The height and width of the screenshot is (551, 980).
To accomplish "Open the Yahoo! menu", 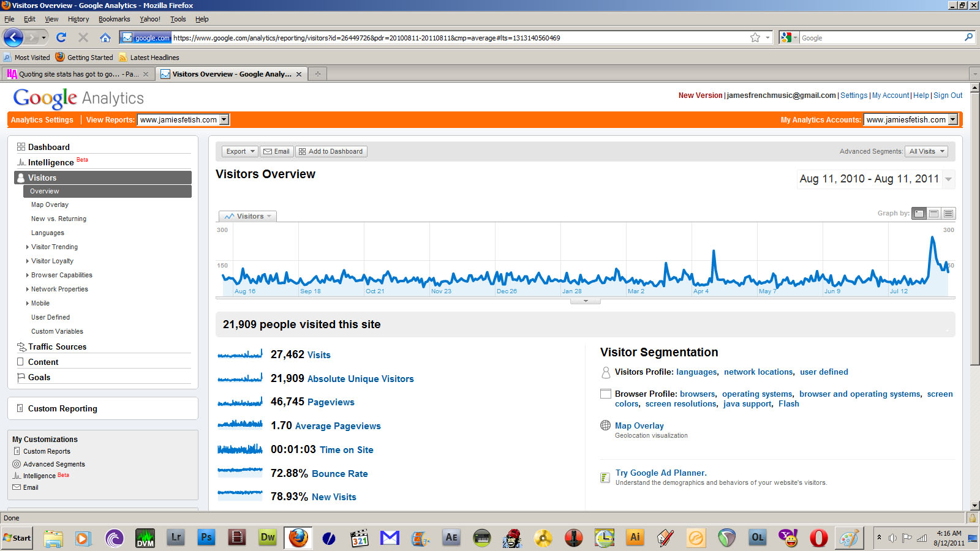I will [150, 19].
